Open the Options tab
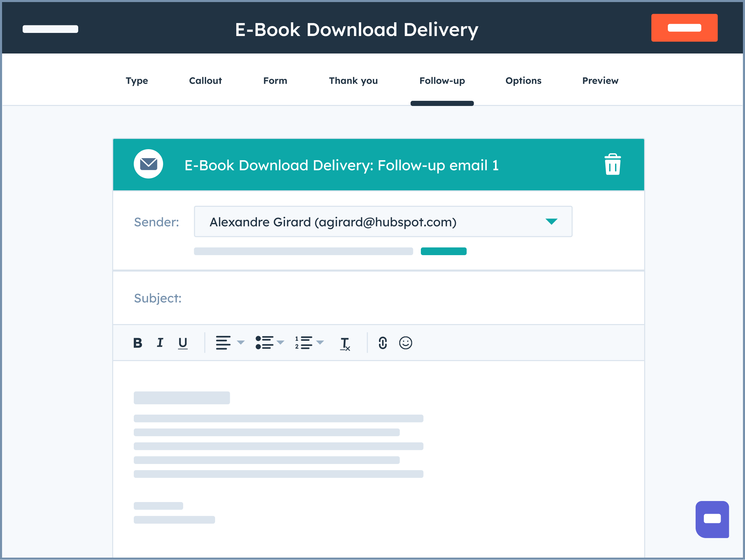Image resolution: width=745 pixels, height=560 pixels. (x=523, y=81)
